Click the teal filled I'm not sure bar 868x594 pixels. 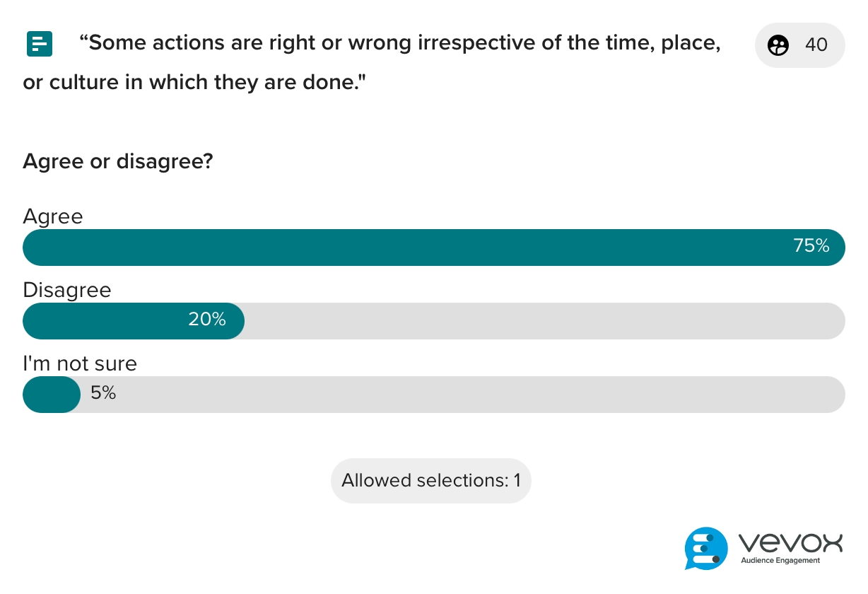52,395
